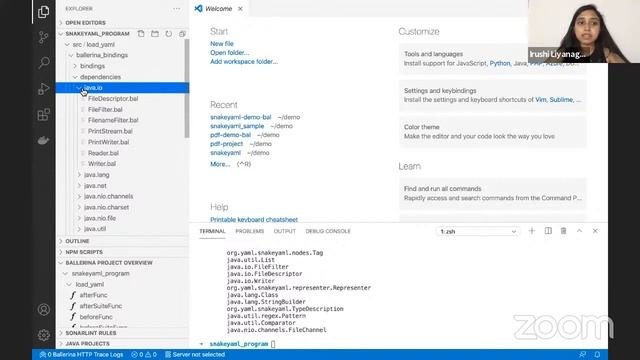Click the feedback icon in status bar
Screen dimensions: 640x360
point(582,354)
